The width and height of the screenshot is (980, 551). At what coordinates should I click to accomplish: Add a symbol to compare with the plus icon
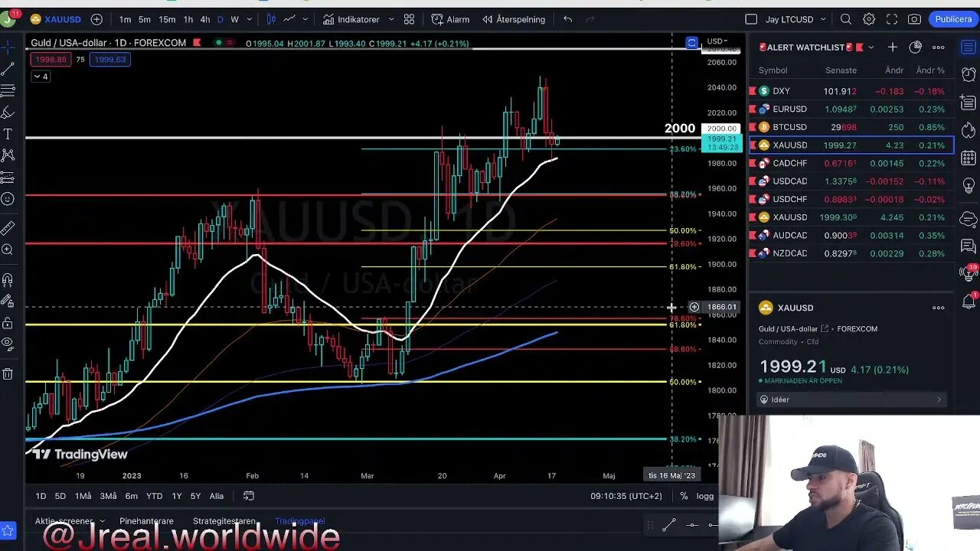96,19
